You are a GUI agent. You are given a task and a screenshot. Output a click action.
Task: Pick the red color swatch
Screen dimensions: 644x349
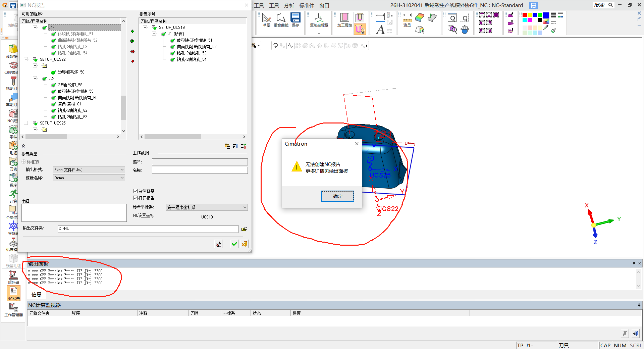tap(525, 15)
